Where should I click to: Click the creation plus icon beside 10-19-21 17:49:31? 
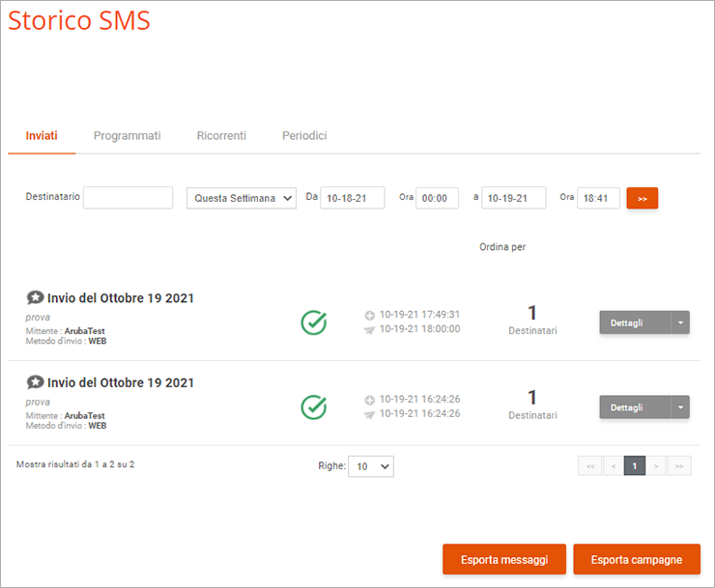(x=369, y=315)
